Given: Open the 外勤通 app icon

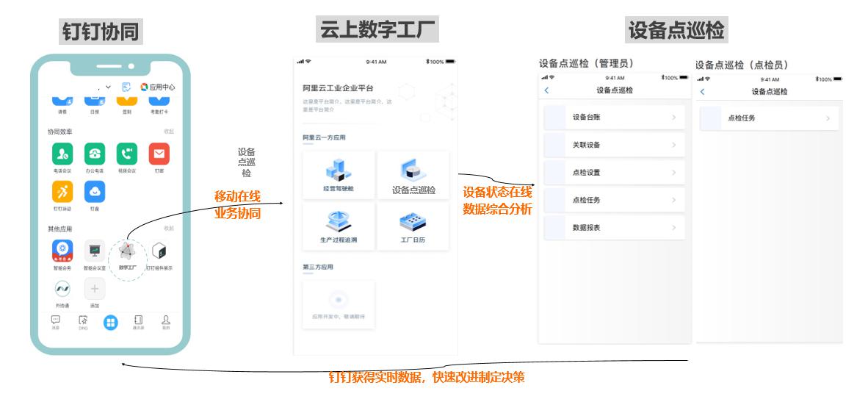Looking at the screenshot, I should click(x=62, y=289).
